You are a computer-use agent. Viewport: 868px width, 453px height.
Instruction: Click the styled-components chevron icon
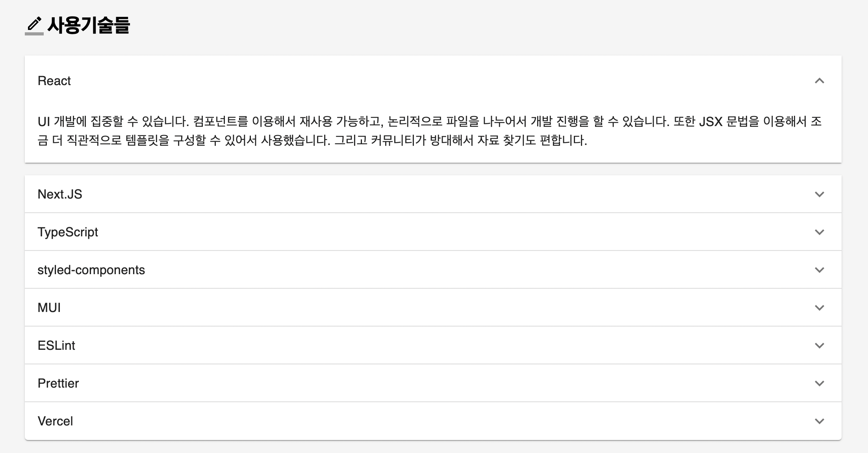tap(819, 270)
